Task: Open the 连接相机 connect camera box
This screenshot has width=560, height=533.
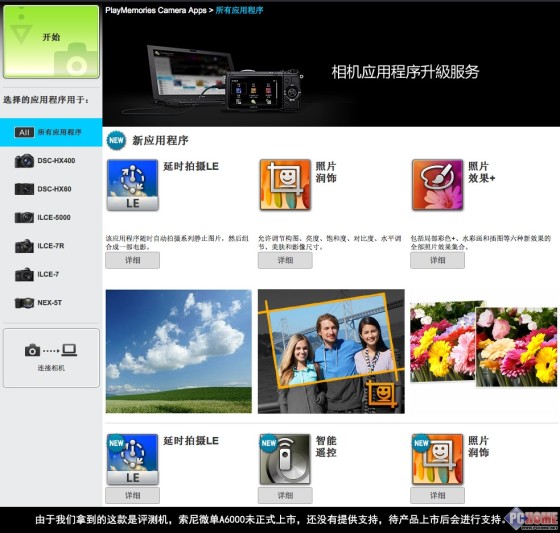Action: coord(51,358)
